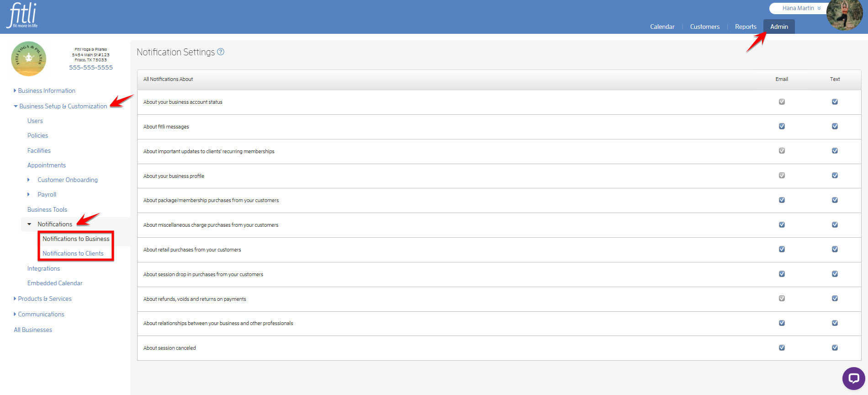Open the Facilities link

coord(39,150)
